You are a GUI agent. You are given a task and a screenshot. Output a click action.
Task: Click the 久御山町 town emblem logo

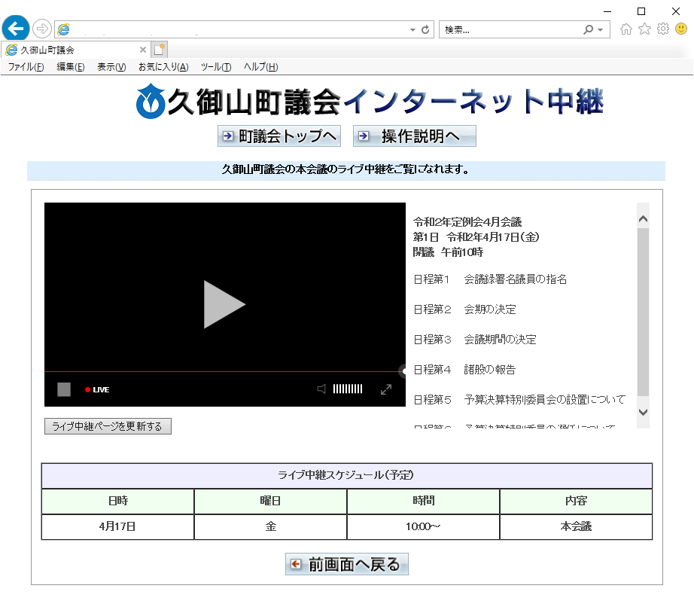click(151, 101)
